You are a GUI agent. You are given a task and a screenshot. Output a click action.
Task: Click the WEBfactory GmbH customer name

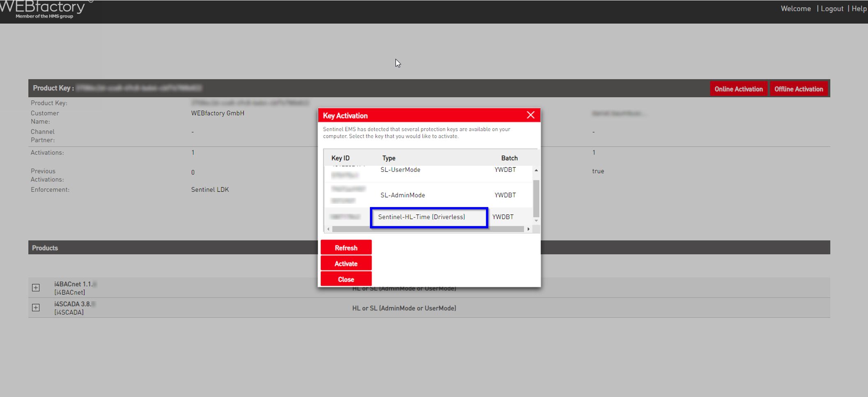[x=218, y=113]
